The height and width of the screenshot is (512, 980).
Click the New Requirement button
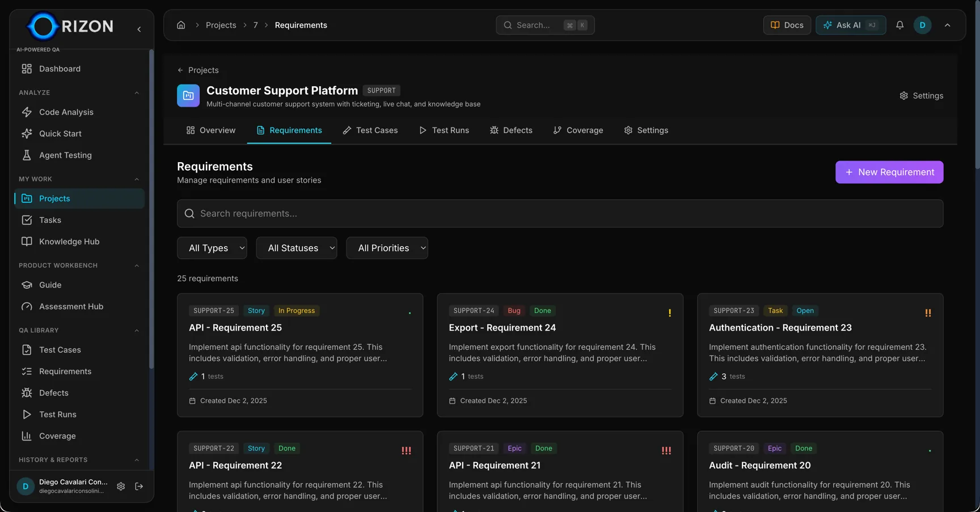[889, 172]
